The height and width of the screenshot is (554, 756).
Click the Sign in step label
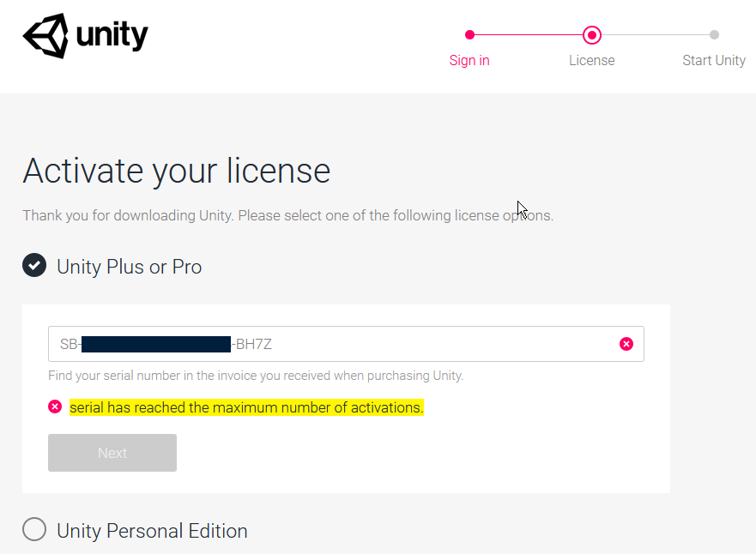point(469,60)
